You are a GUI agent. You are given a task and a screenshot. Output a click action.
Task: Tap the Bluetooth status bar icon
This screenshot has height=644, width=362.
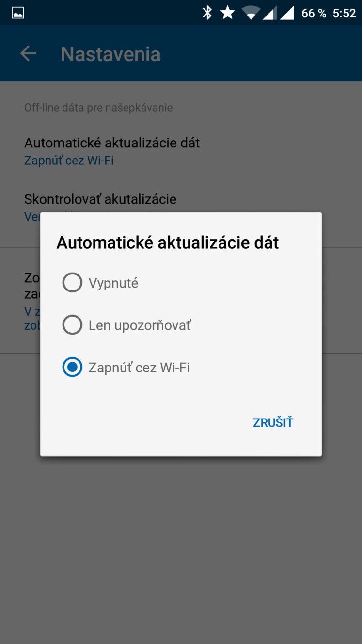(207, 13)
